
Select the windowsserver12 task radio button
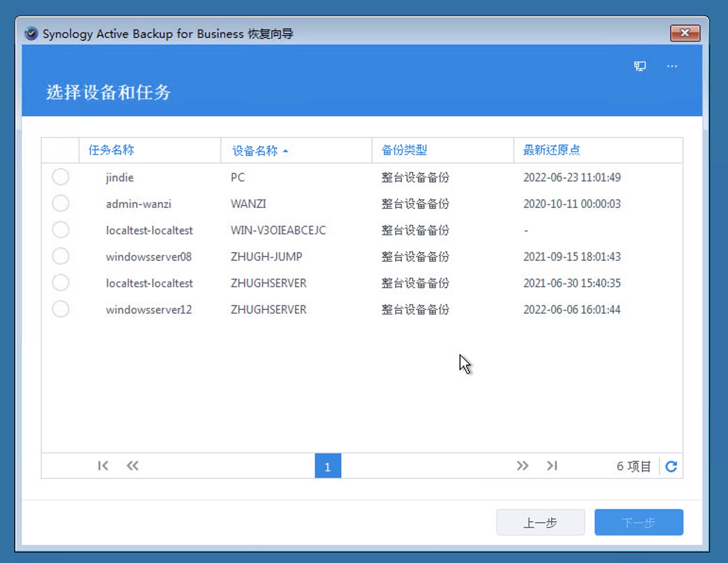pos(61,309)
